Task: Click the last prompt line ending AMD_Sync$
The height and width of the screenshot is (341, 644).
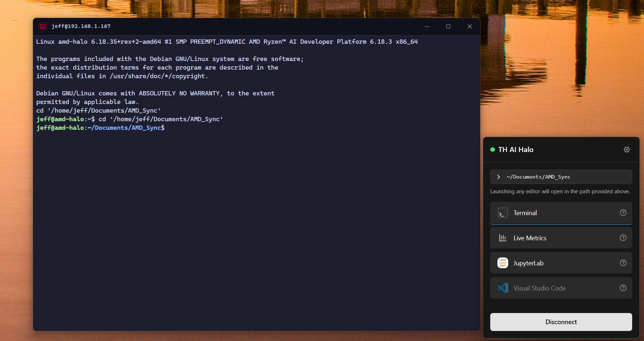Action: (x=100, y=128)
